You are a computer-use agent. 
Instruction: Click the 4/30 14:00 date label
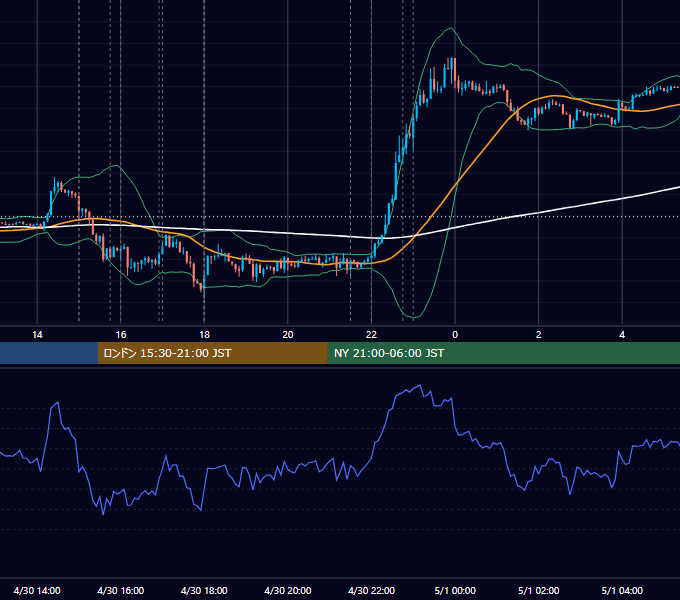pos(37,590)
